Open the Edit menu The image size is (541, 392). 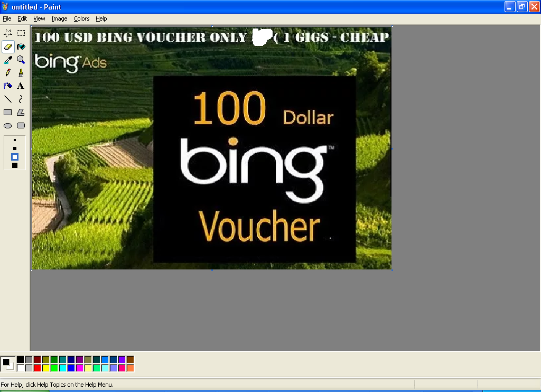(22, 18)
